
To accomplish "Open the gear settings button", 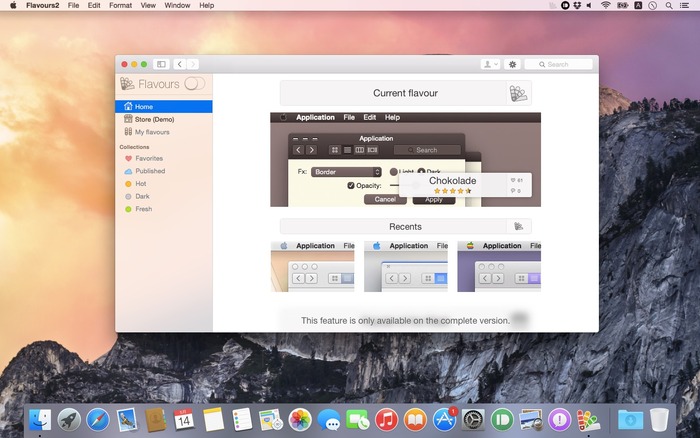I will [x=512, y=64].
